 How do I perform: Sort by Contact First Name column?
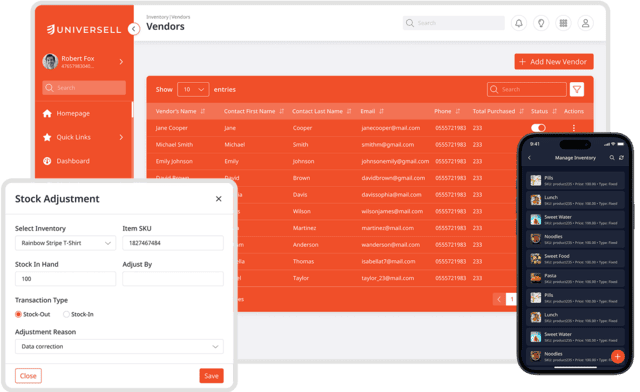coord(282,111)
